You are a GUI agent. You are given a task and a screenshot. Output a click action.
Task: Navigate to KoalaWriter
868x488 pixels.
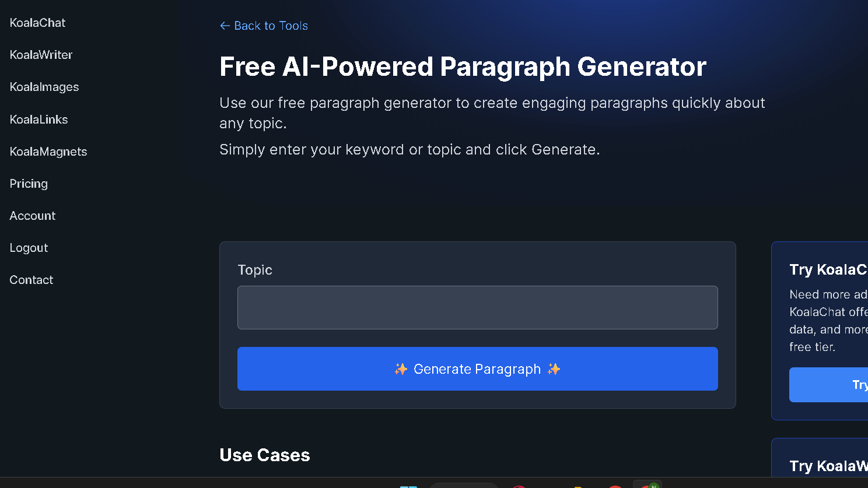[x=41, y=54]
